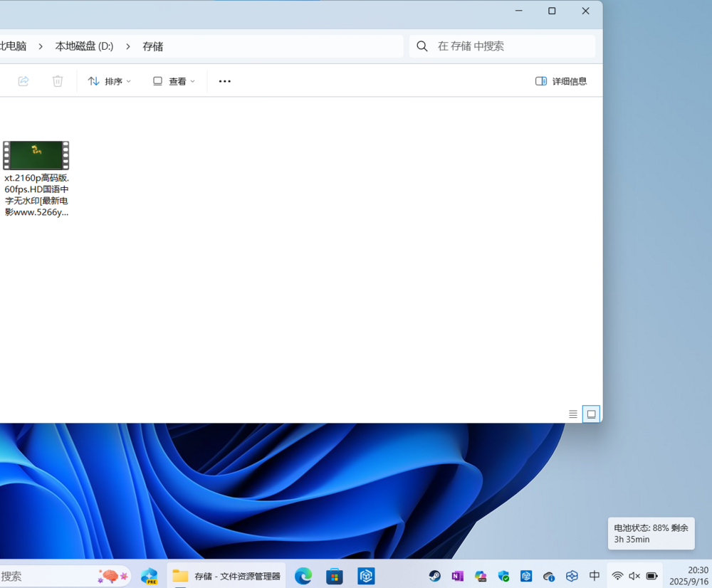712x588 pixels.
Task: Select the 2160p video file thumbnail
Action: point(36,155)
